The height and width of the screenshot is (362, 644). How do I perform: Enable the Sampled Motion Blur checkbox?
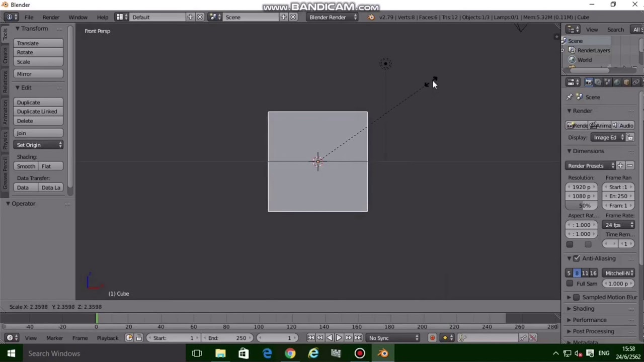click(577, 297)
